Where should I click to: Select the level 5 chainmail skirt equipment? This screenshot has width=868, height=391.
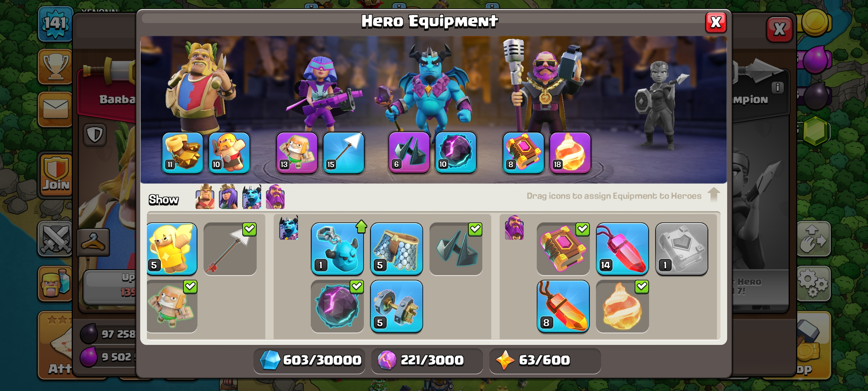[x=396, y=249]
